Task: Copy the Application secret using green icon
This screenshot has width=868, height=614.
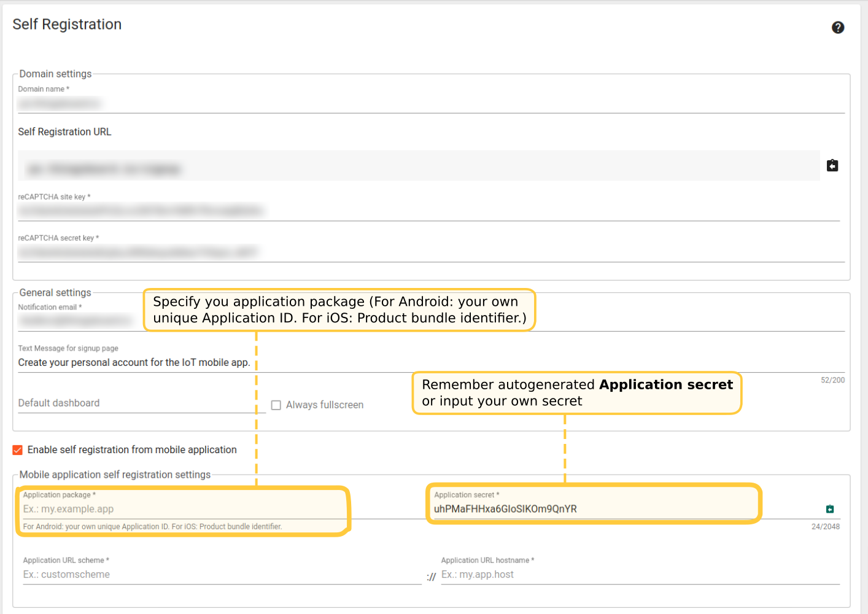Action: (829, 509)
